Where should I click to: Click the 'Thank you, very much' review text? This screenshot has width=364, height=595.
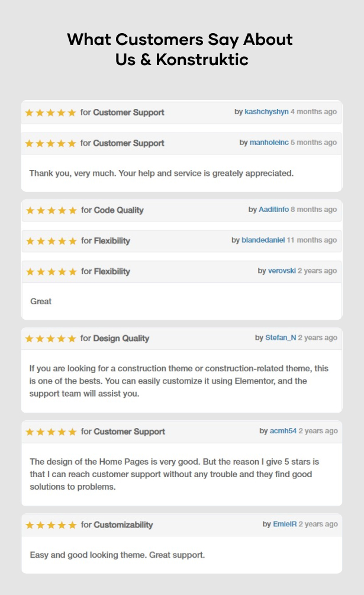(x=162, y=173)
